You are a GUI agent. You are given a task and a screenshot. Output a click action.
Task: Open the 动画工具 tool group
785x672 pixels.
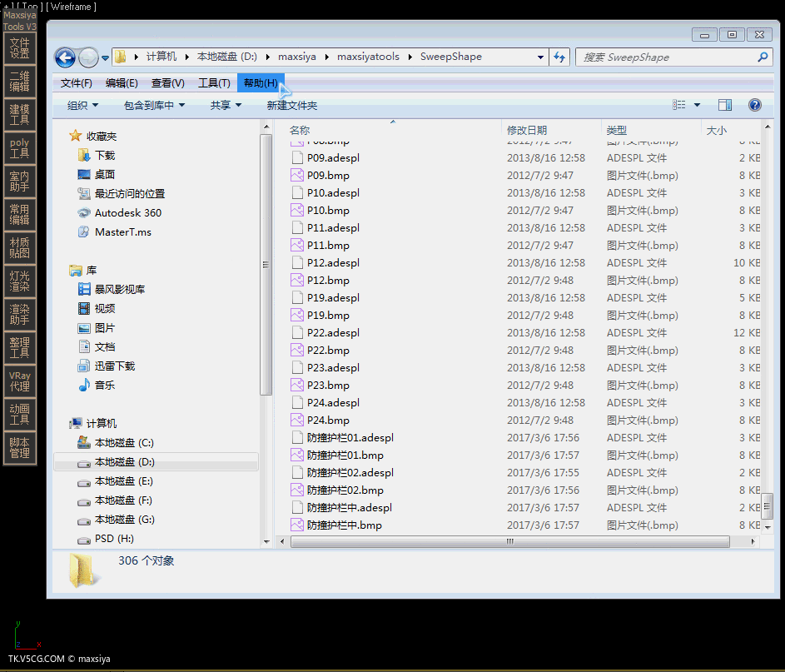(19, 414)
